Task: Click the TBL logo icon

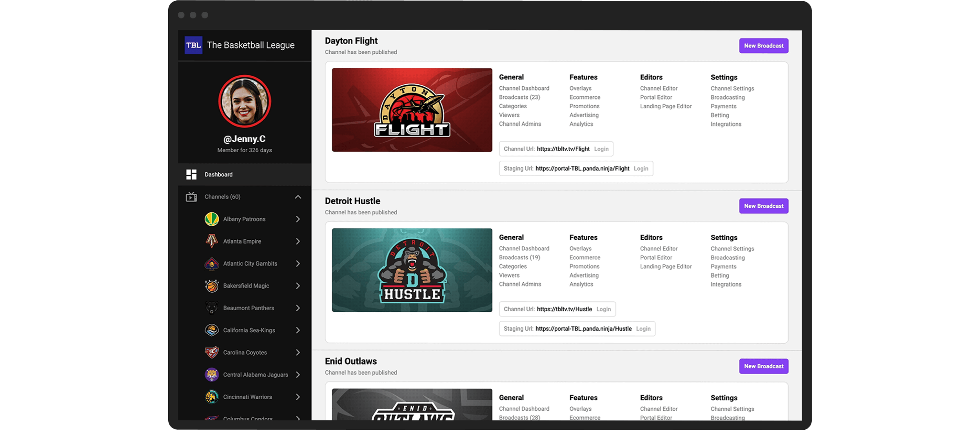Action: (x=193, y=45)
